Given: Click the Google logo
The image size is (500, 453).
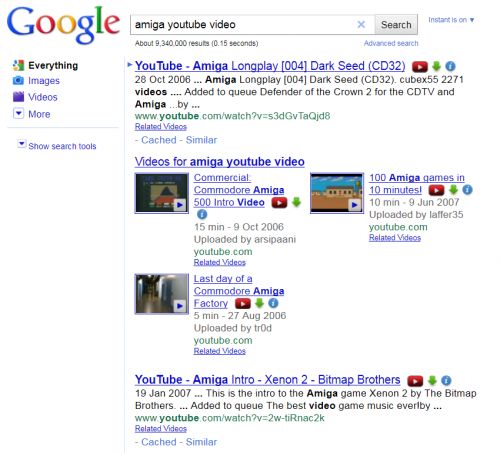Looking at the screenshot, I should pos(63,25).
